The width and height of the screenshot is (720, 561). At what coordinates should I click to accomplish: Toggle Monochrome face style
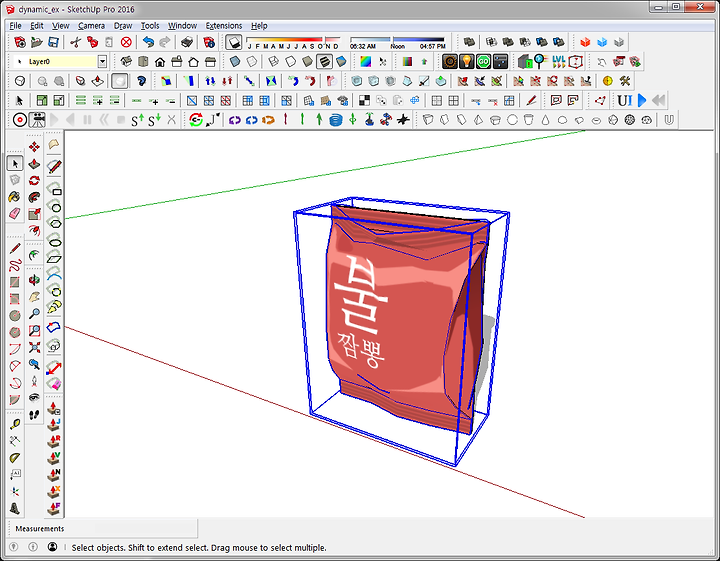pos(341,62)
